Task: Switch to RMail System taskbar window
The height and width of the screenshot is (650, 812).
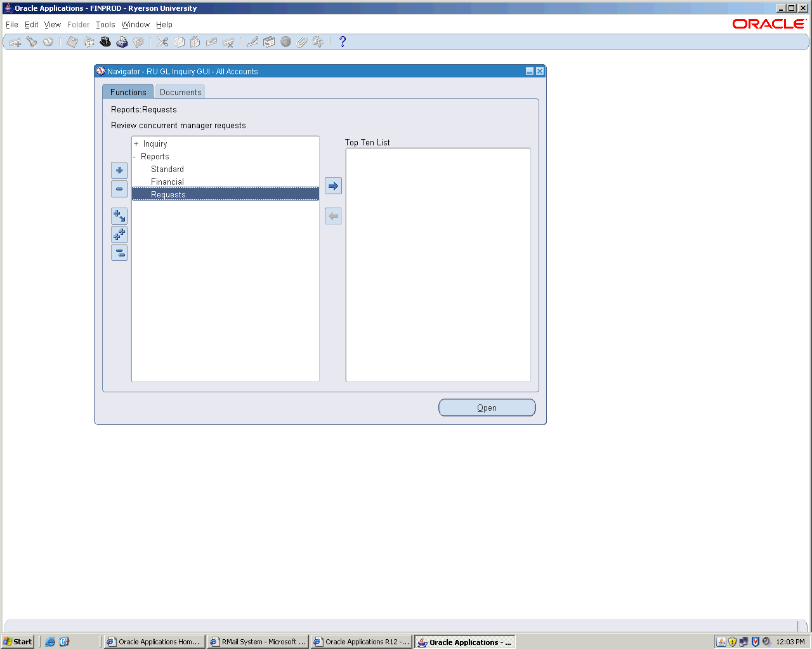Action: 258,642
